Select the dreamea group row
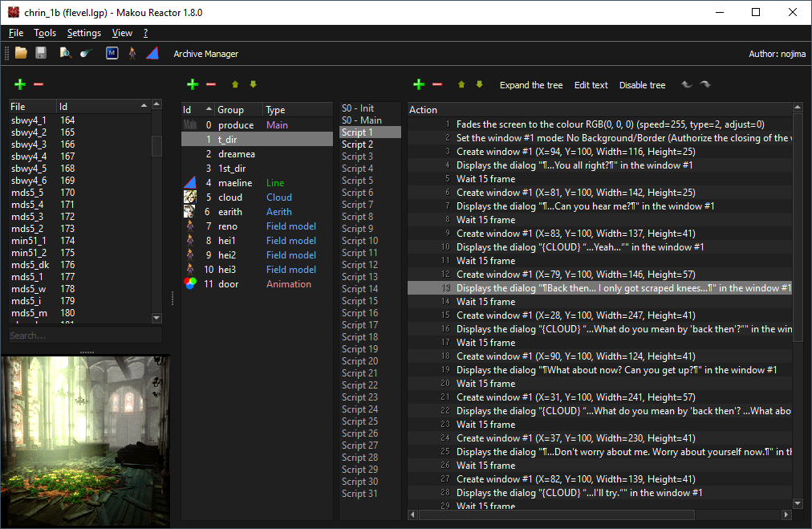This screenshot has width=812, height=529. tap(257, 154)
